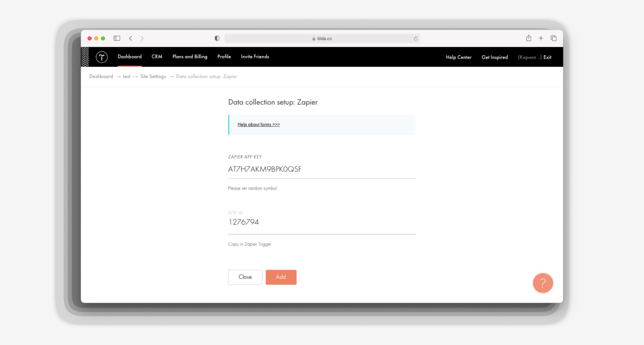This screenshot has width=644, height=345.
Task: Reload the page with the refresh icon
Action: click(x=416, y=38)
